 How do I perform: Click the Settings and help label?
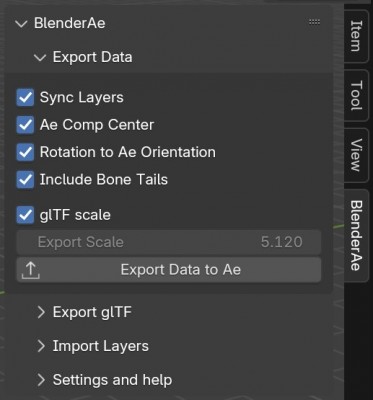point(112,380)
